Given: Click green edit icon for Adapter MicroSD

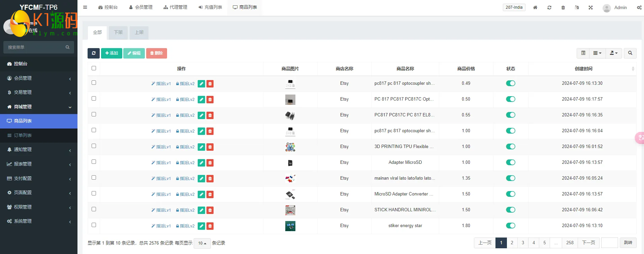Looking at the screenshot, I should click(201, 163).
